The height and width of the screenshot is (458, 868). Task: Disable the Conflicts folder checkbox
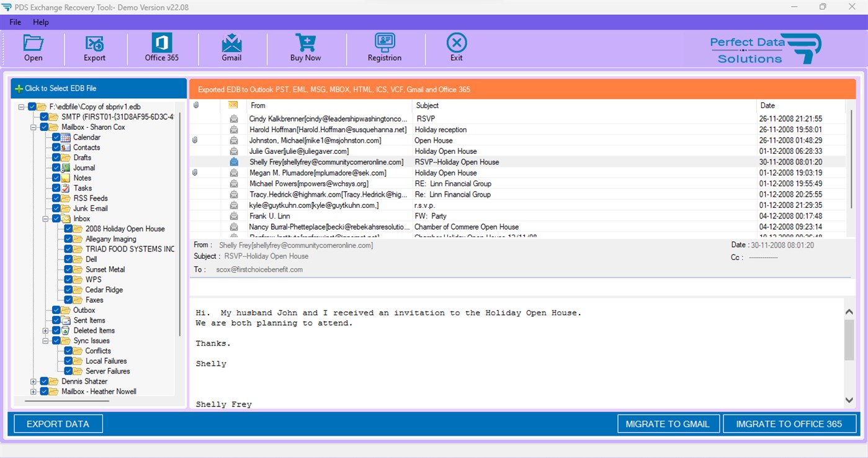(x=69, y=351)
